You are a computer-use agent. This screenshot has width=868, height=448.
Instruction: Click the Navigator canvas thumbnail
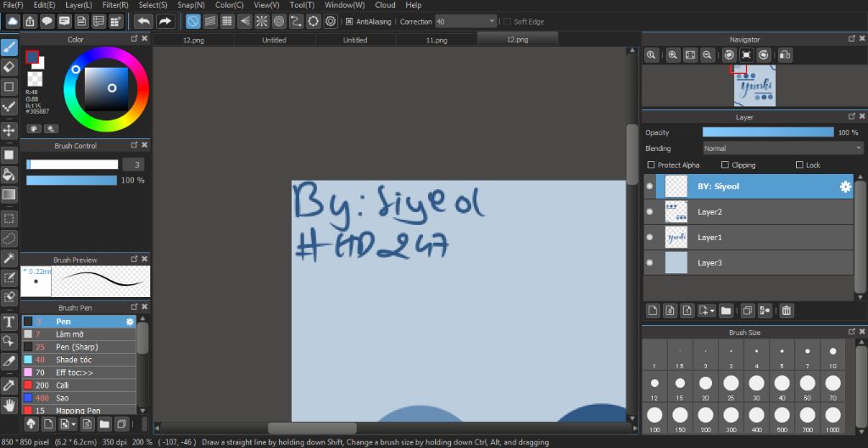coord(754,86)
